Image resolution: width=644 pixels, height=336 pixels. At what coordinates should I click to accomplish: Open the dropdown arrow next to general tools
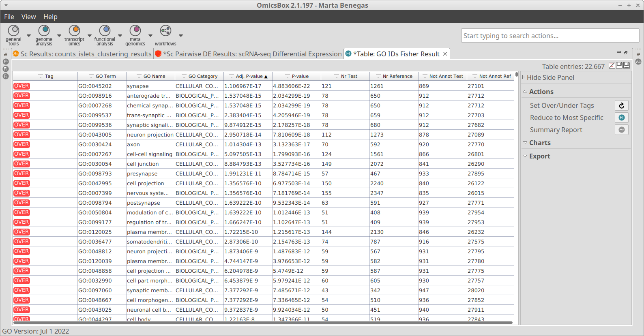29,36
